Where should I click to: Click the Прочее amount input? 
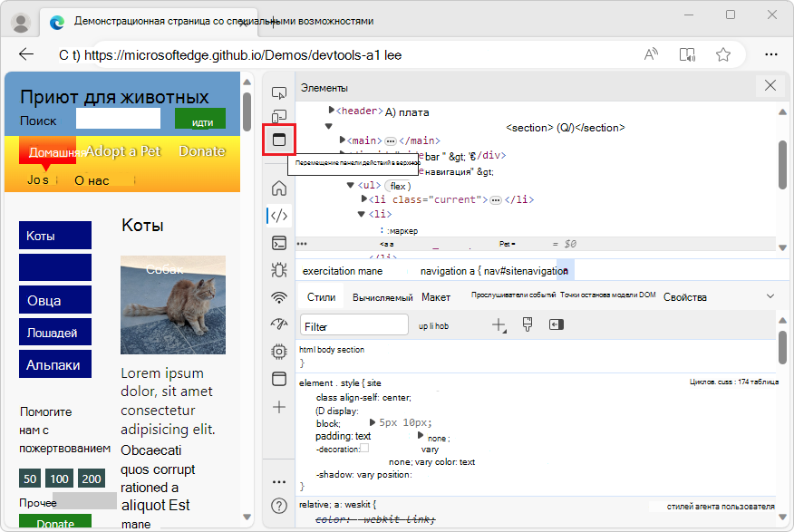pos(84,500)
